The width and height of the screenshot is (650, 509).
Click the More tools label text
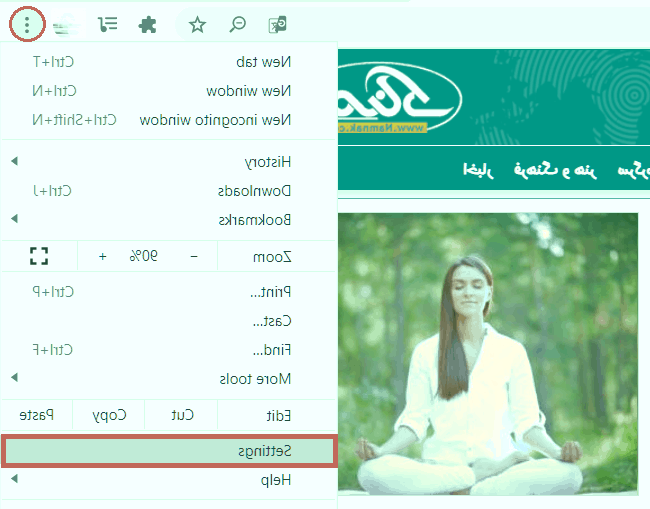coord(255,379)
